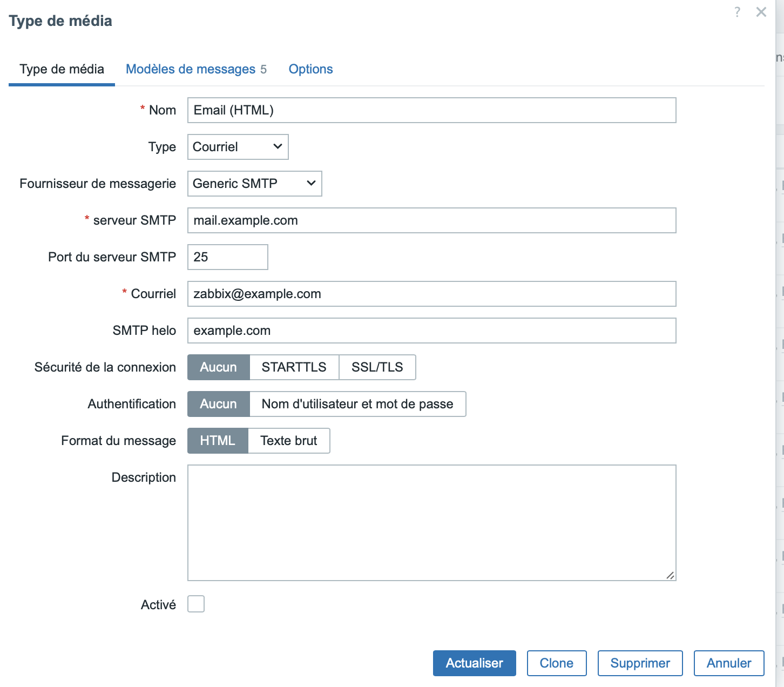784x687 pixels.
Task: Select username and password authentication
Action: click(x=357, y=404)
